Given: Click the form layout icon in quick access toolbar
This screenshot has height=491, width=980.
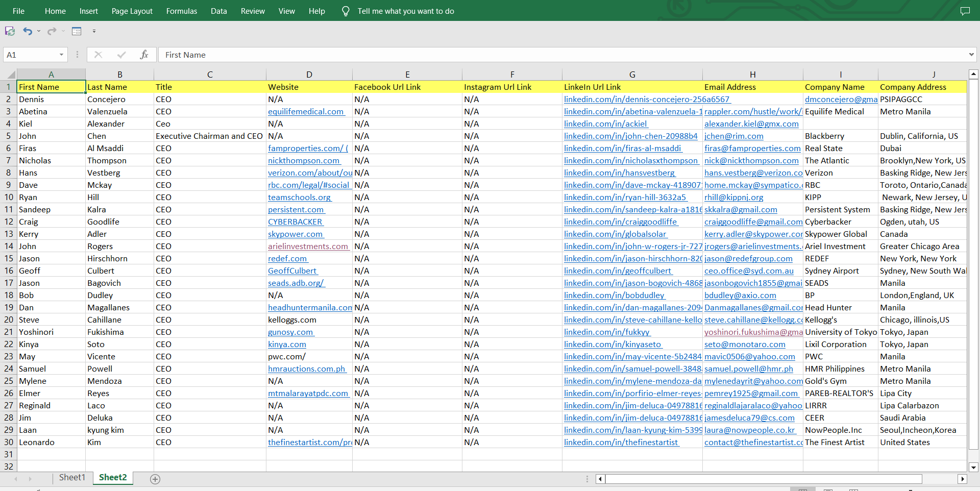Looking at the screenshot, I should [77, 31].
